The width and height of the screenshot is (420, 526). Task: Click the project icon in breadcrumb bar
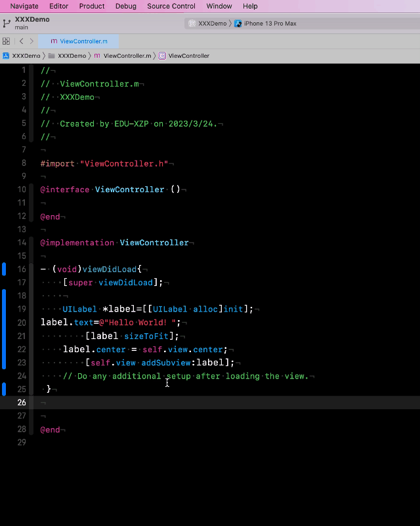6,56
